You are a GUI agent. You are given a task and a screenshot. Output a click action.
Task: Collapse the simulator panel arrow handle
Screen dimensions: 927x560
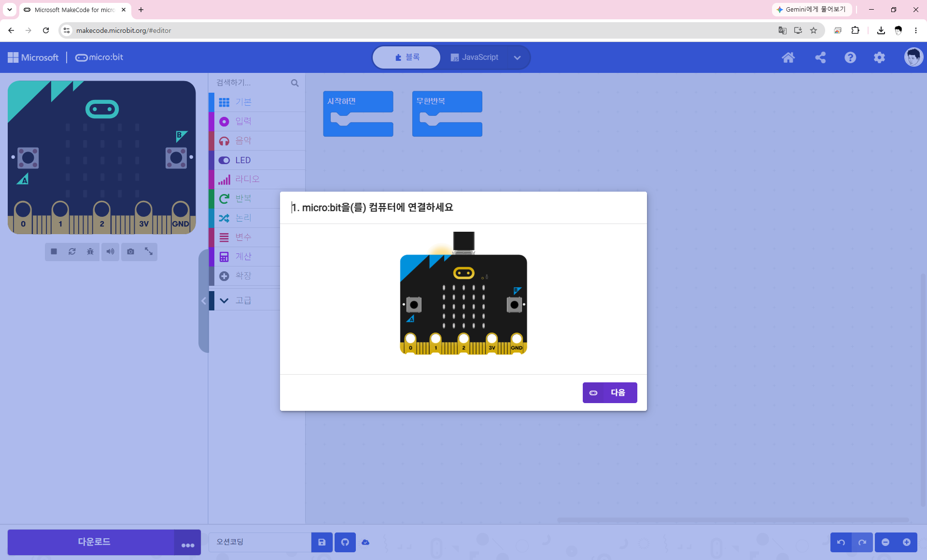point(204,301)
